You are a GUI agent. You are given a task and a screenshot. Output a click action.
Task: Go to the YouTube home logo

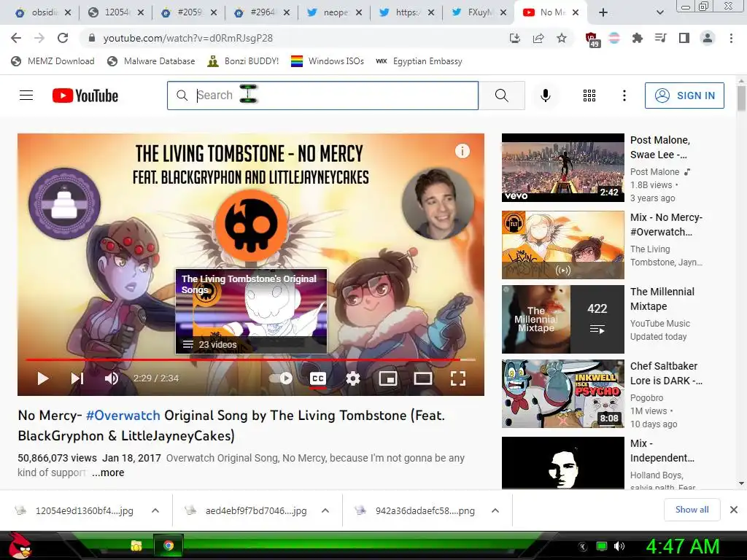click(85, 96)
